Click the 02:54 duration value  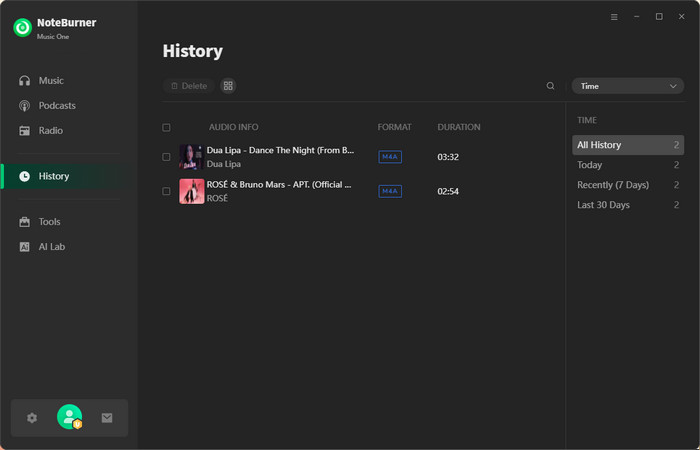click(x=448, y=192)
